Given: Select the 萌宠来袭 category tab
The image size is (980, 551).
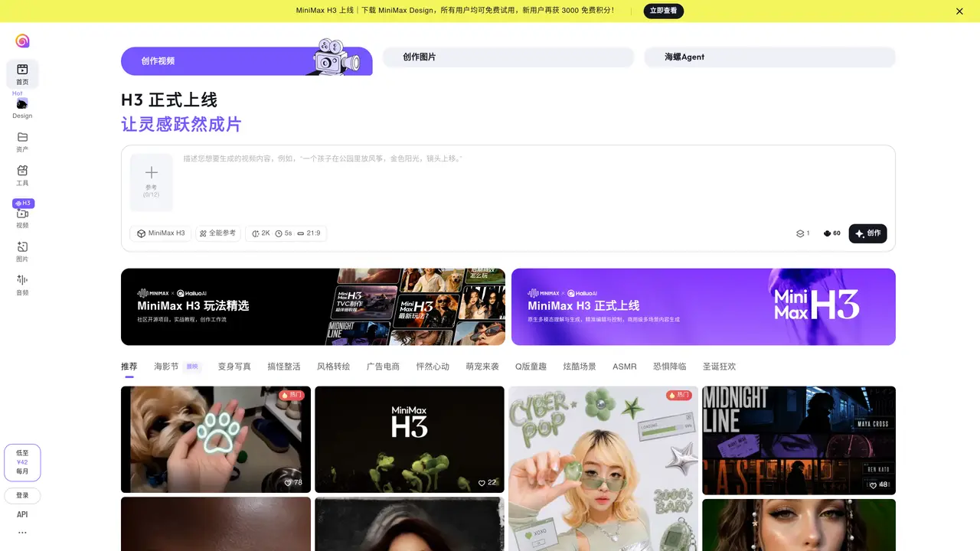Looking at the screenshot, I should [482, 367].
